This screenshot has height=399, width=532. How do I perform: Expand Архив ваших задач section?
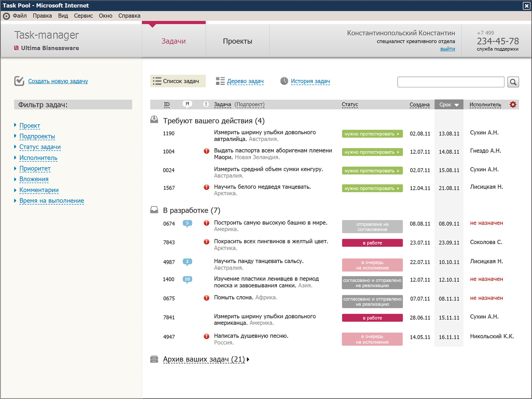click(x=204, y=359)
